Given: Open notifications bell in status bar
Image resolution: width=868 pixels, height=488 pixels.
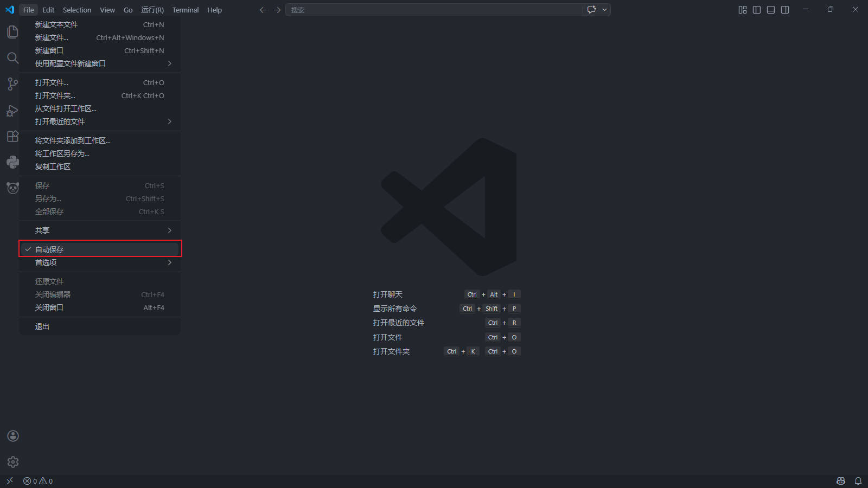Looking at the screenshot, I should 858,481.
